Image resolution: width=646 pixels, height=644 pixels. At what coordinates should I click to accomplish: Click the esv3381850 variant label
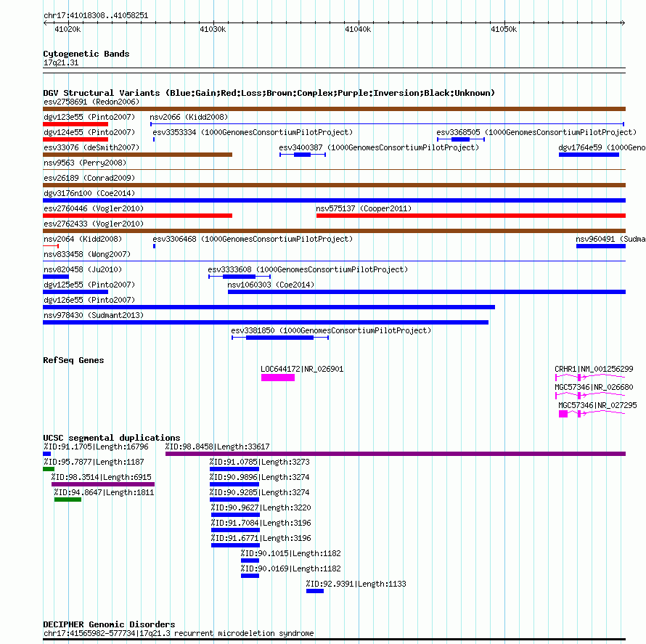(331, 330)
